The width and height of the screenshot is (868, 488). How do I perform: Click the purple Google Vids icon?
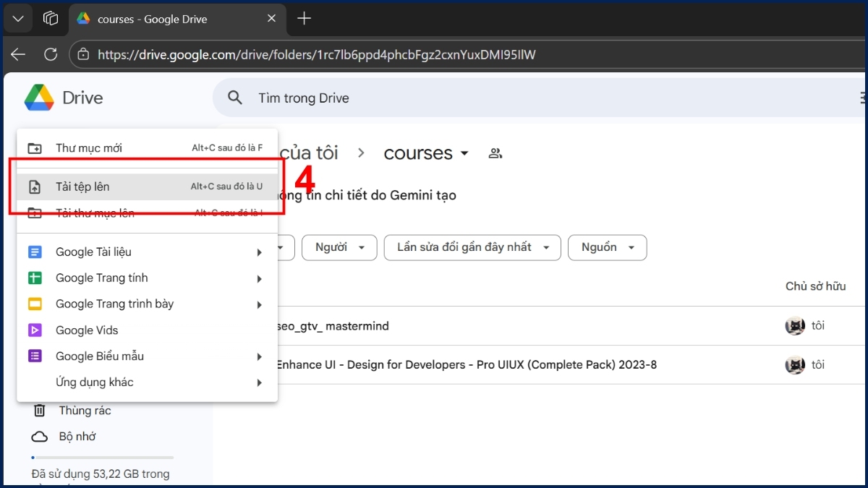pos(35,330)
